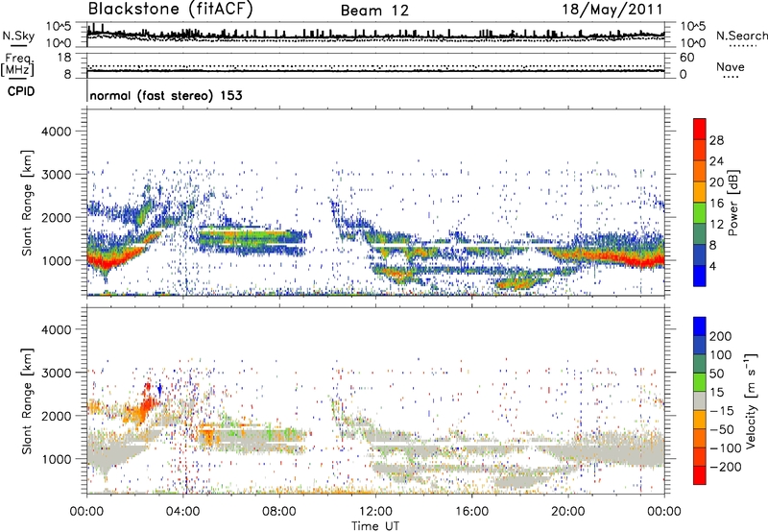This screenshot has width=768, height=532.
Task: Click the '28' value on Power color bar
Action: pyautogui.click(x=716, y=140)
